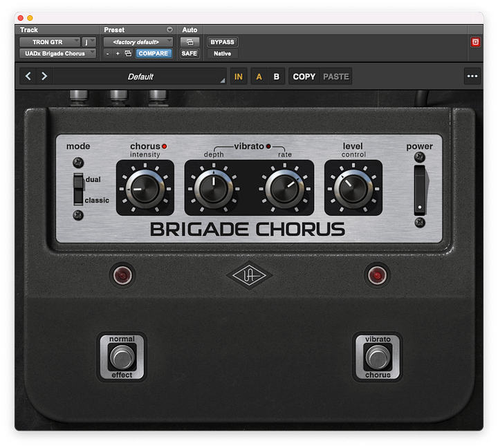
Task: Enable automation SAFE button
Action: coord(190,53)
